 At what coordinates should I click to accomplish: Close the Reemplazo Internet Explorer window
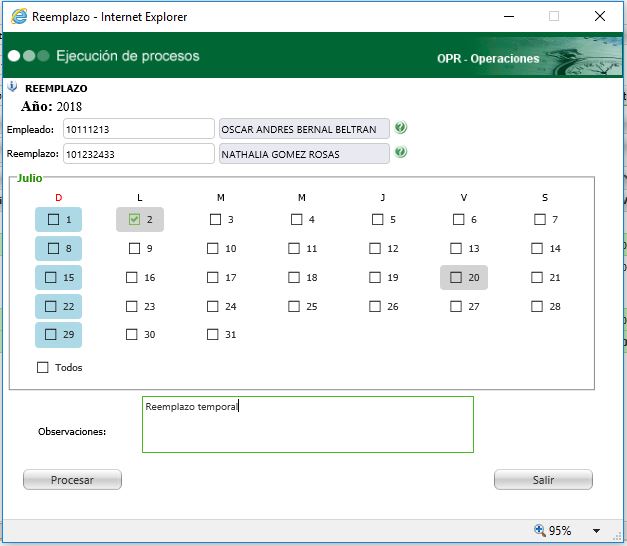pos(600,16)
